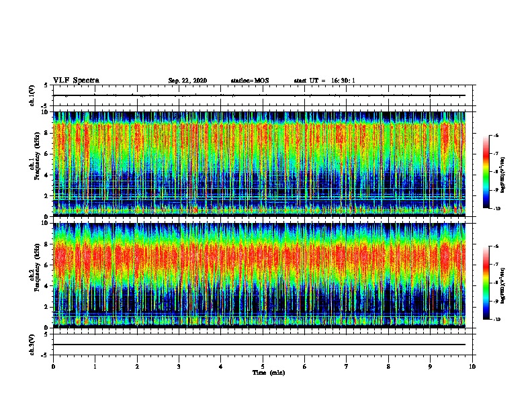Viewport: 532px width, 411px height.
Task: Click the ch.1(V) axis "5" tick label
Action: [46, 86]
